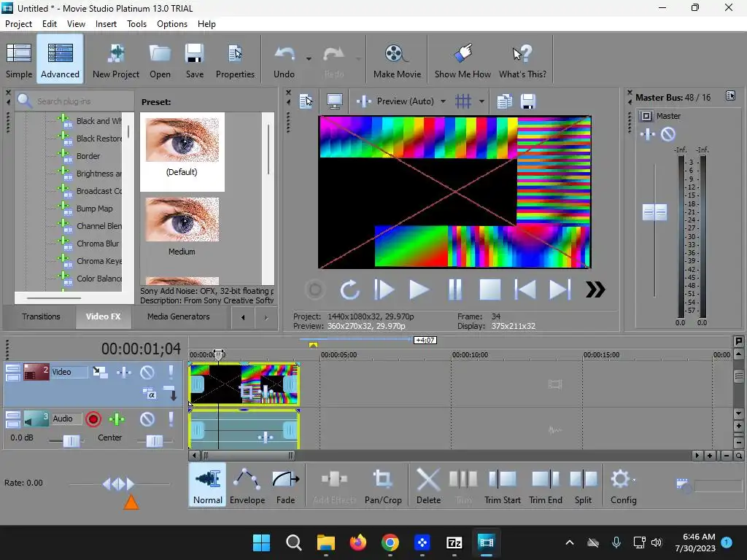Click the Search plug-ins field
The image size is (747, 560).
[x=76, y=101]
